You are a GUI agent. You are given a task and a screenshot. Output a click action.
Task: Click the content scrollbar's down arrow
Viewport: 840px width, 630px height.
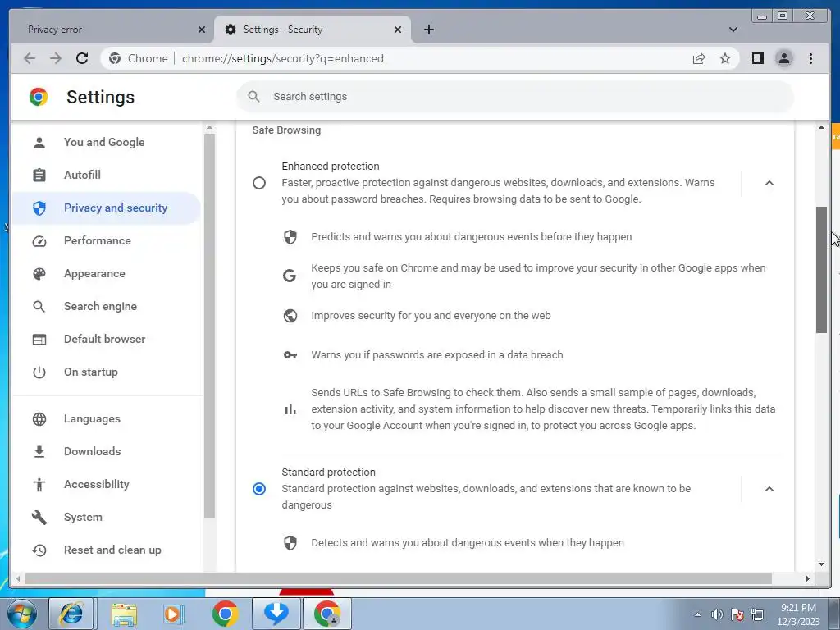[x=821, y=564]
